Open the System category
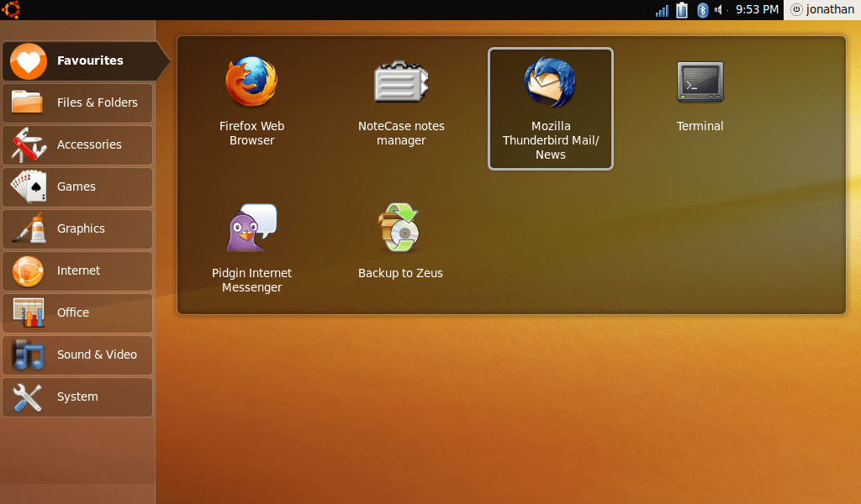This screenshot has width=861, height=504. 77,396
